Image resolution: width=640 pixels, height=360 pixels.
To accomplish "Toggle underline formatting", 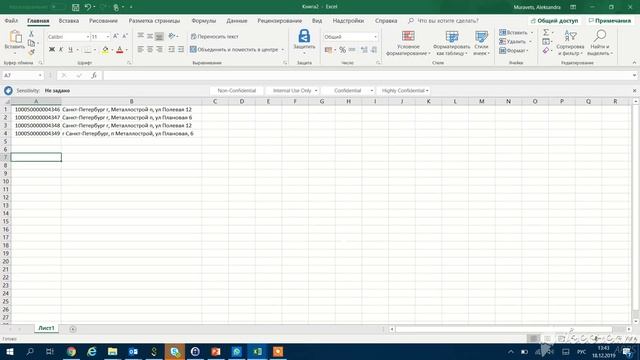I will pyautogui.click(x=70, y=50).
